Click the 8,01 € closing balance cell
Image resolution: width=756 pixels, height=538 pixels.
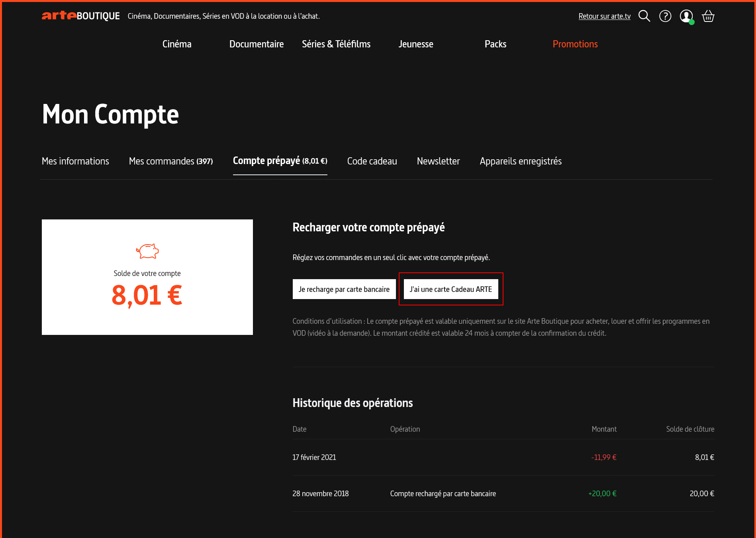(x=705, y=457)
